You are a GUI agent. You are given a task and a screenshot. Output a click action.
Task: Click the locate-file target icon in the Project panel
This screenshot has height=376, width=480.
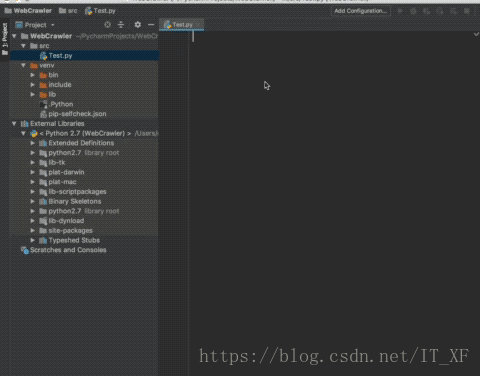(x=107, y=25)
